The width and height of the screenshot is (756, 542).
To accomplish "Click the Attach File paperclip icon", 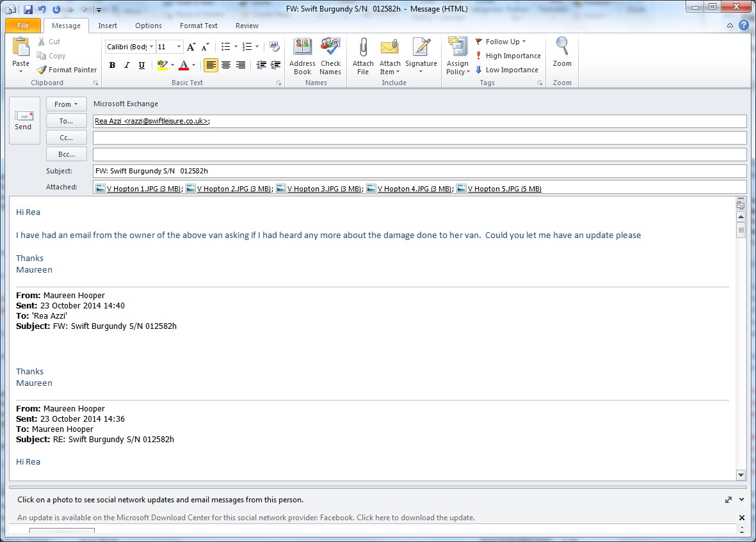I will [x=363, y=49].
